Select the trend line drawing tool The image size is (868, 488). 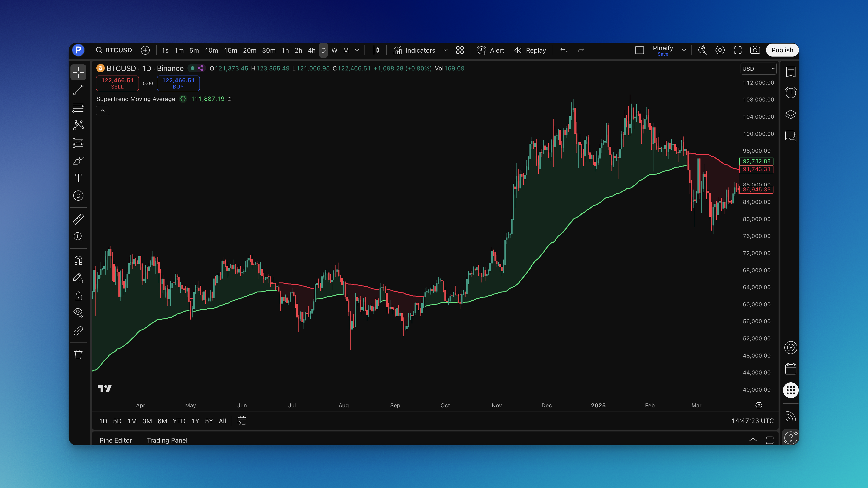click(x=78, y=90)
